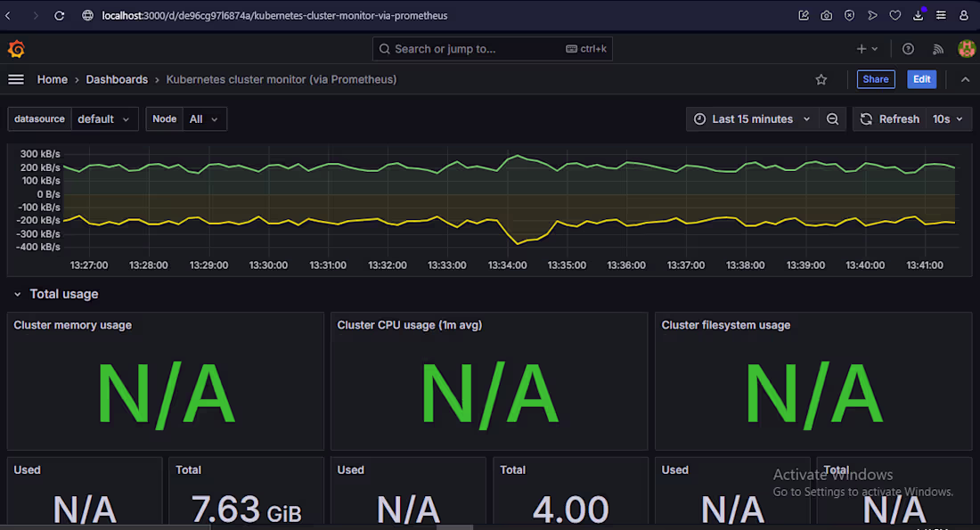
Task: Open the Node All dropdown
Action: [x=204, y=118]
